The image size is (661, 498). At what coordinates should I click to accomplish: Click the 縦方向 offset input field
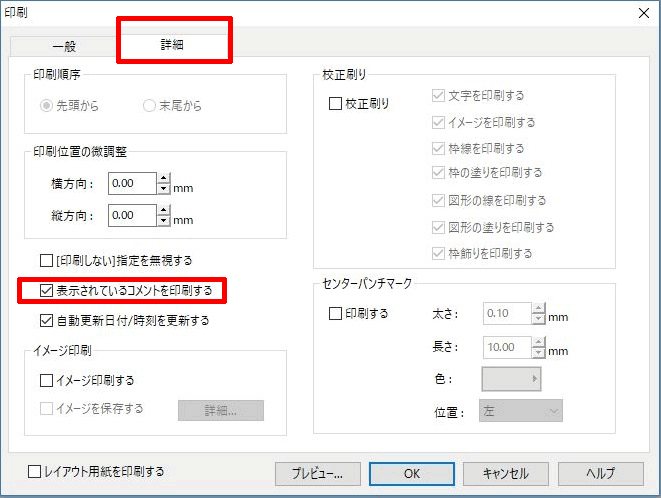132,215
